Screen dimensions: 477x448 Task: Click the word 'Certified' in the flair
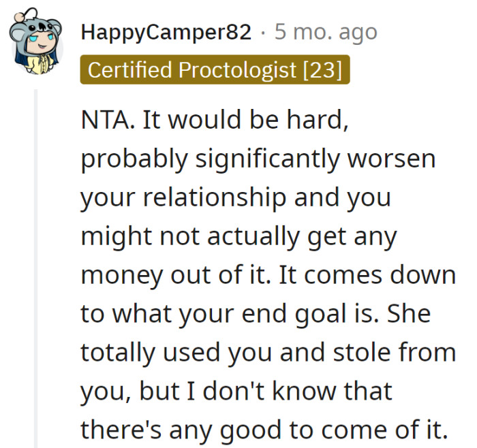click(129, 69)
